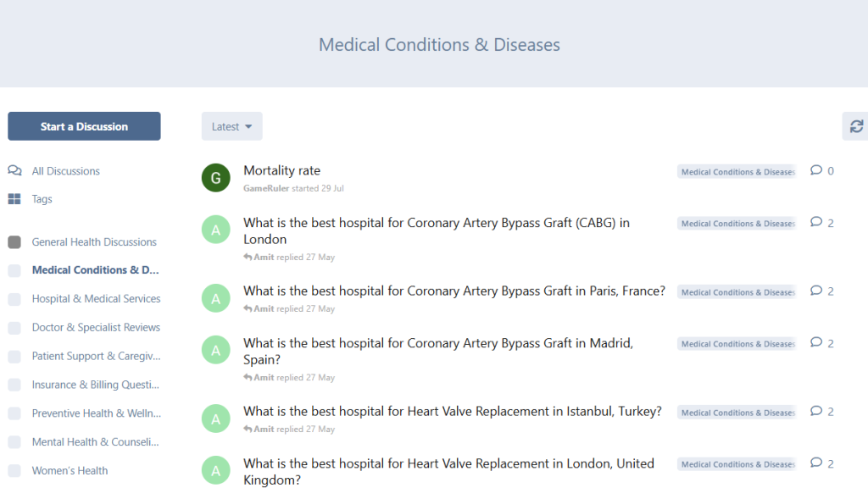Select the Women's Health category
This screenshot has height=488, width=868.
70,470
